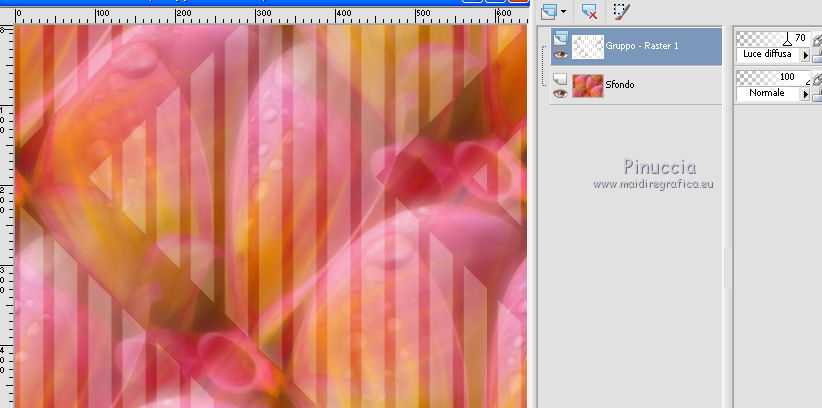Click the raster layer type icon of Sfondo
The image size is (822, 408).
tap(560, 79)
